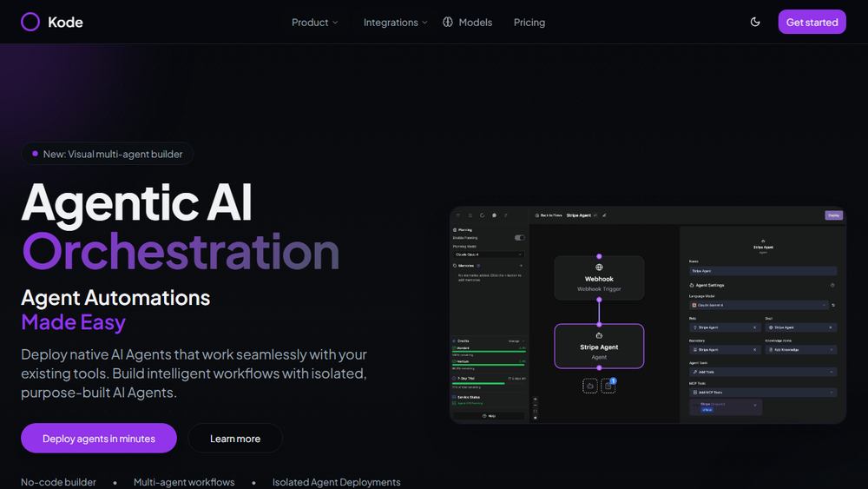Remove the Backstory Stripe Agent with X
Screen dimensions: 868x489
(754, 349)
